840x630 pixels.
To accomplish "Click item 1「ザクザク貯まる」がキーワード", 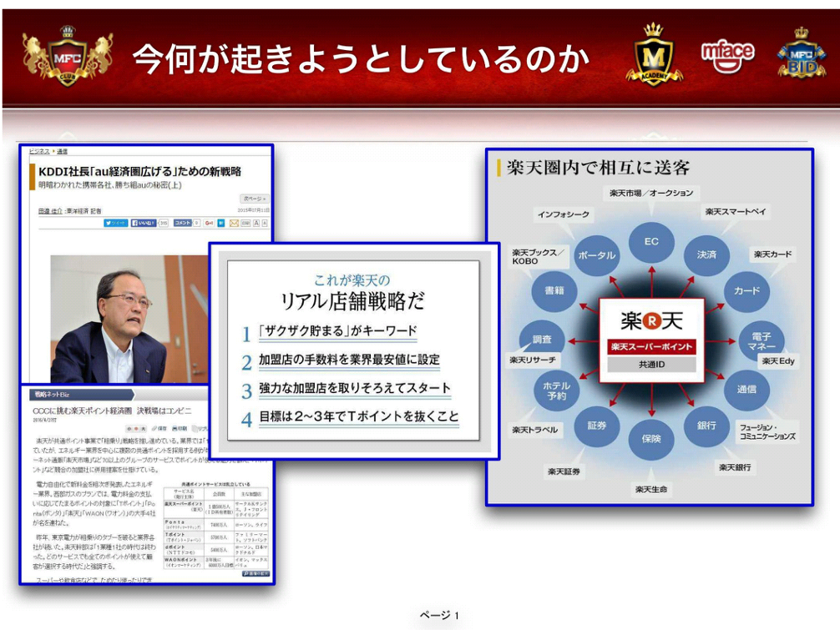I will (337, 330).
